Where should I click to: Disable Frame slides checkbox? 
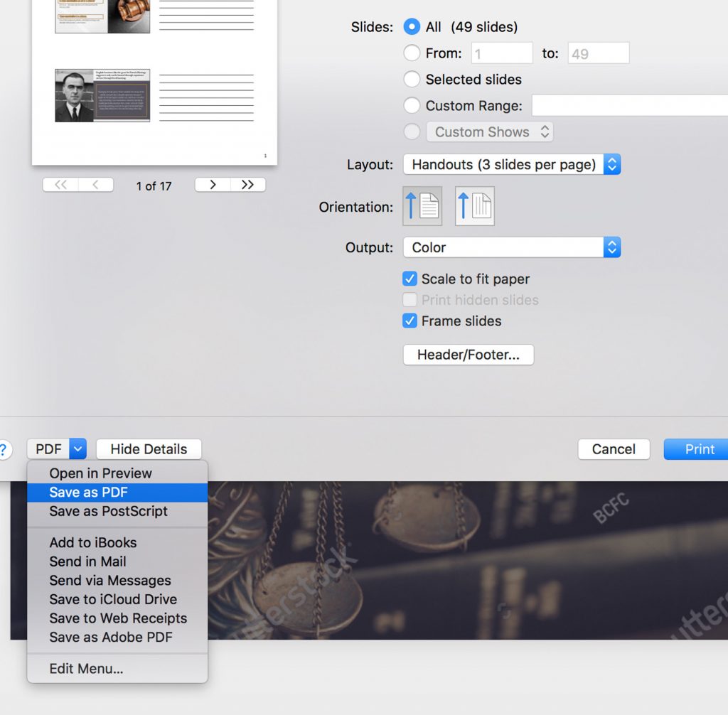pos(410,321)
